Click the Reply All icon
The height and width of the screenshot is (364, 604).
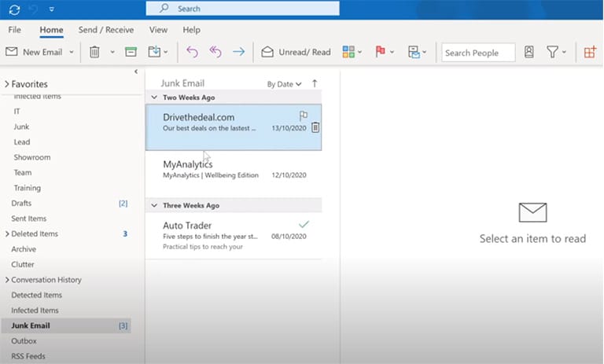pyautogui.click(x=215, y=52)
